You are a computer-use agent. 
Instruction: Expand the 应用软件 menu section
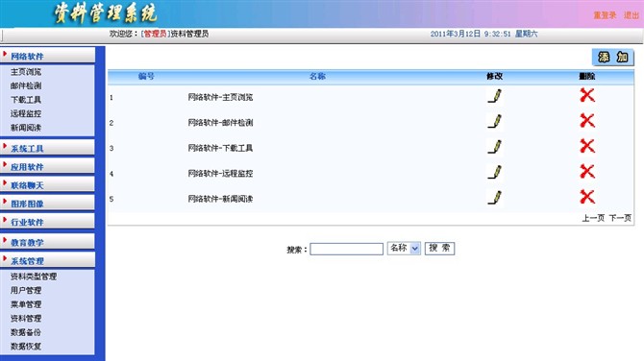48,166
